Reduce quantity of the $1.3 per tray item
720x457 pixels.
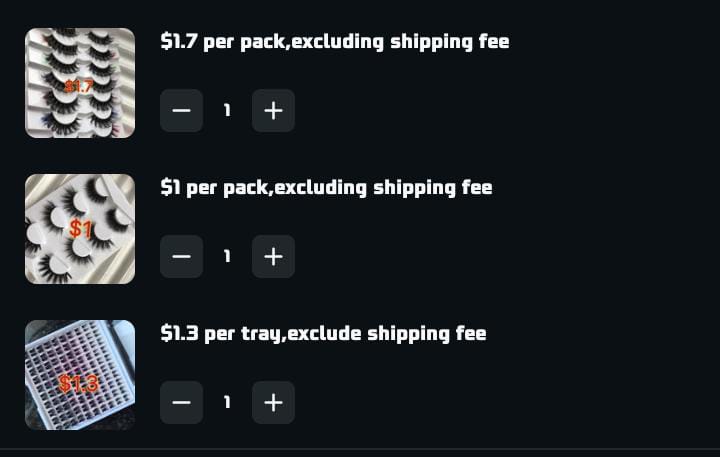[181, 402]
